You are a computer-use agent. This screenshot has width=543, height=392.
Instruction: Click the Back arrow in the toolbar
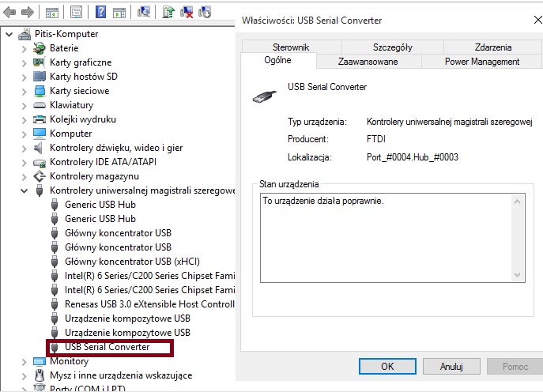click(9, 13)
